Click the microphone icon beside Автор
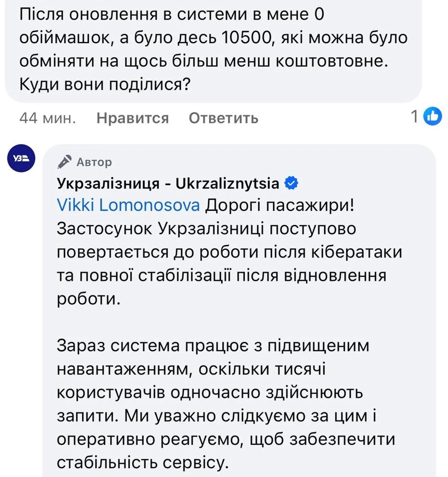 coord(64,161)
